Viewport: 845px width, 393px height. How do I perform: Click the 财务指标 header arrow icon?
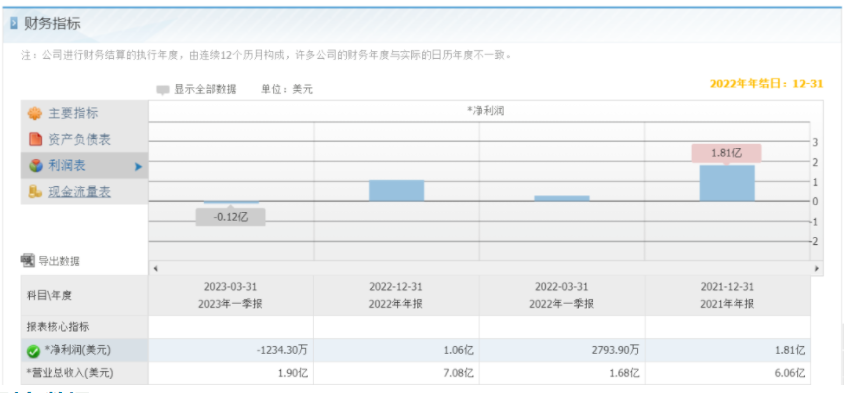[x=14, y=24]
